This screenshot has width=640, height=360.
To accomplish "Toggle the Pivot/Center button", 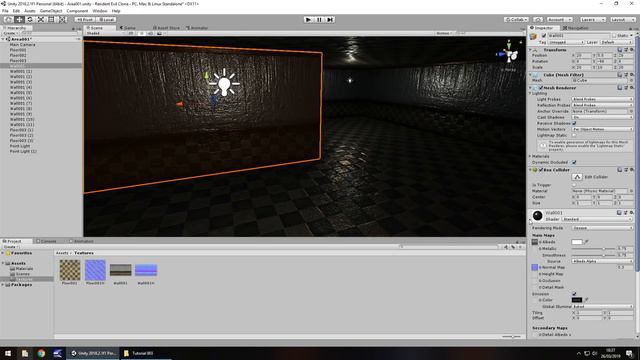I will [x=84, y=20].
